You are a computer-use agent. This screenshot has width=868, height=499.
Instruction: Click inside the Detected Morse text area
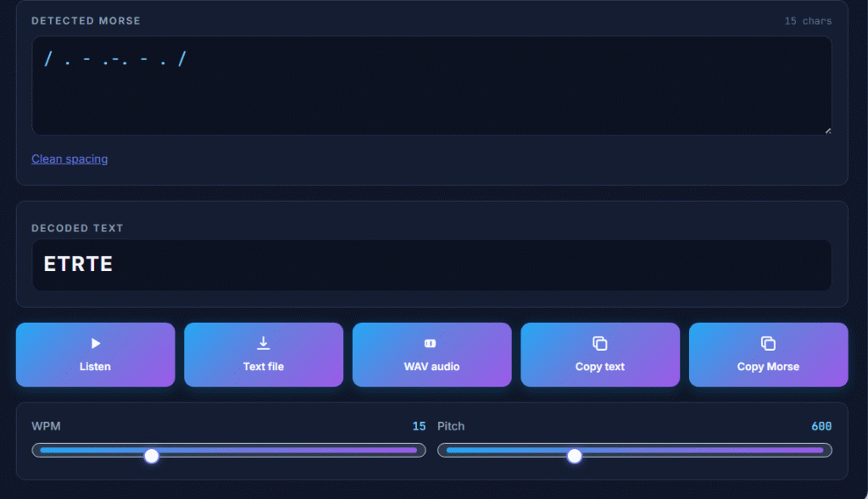[431, 86]
